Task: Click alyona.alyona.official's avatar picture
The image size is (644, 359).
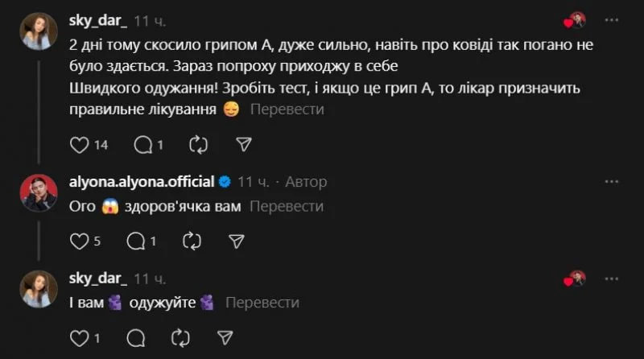Action: tap(39, 193)
